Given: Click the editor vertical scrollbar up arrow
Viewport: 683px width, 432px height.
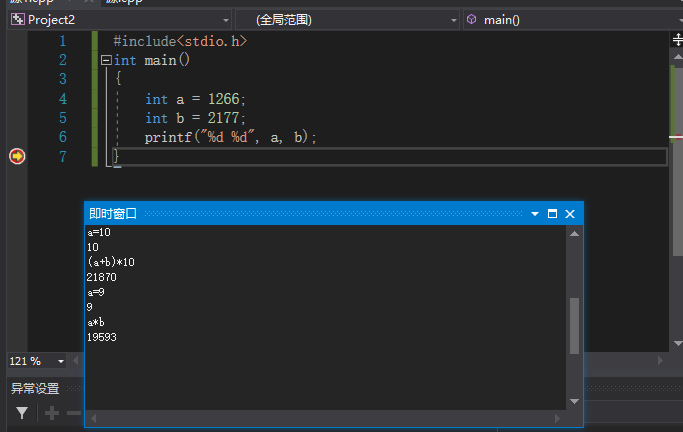Looking at the screenshot, I should pos(677,57).
